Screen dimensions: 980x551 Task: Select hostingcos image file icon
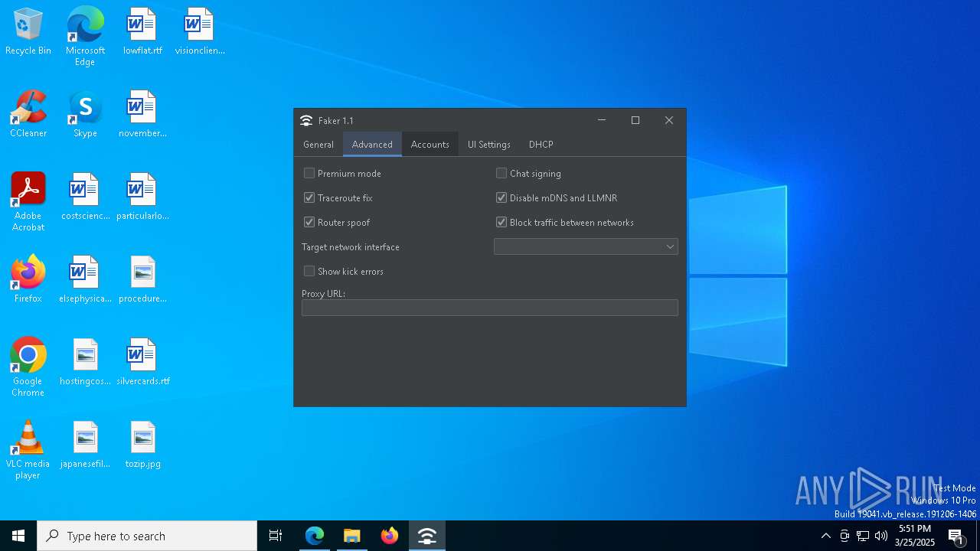(x=85, y=363)
